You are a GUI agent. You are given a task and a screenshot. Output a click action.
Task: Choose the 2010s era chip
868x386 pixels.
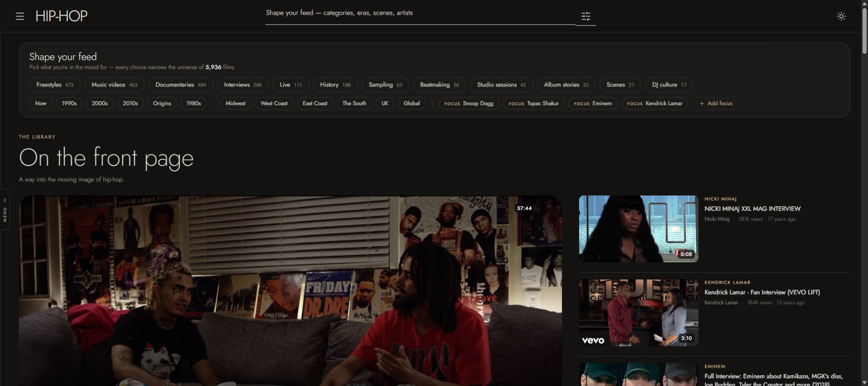click(x=130, y=104)
